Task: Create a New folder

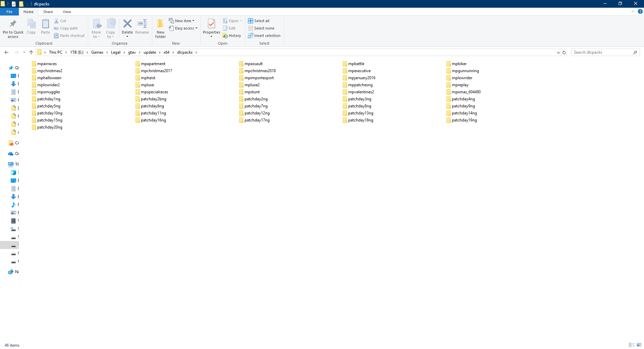Action: tap(160, 29)
